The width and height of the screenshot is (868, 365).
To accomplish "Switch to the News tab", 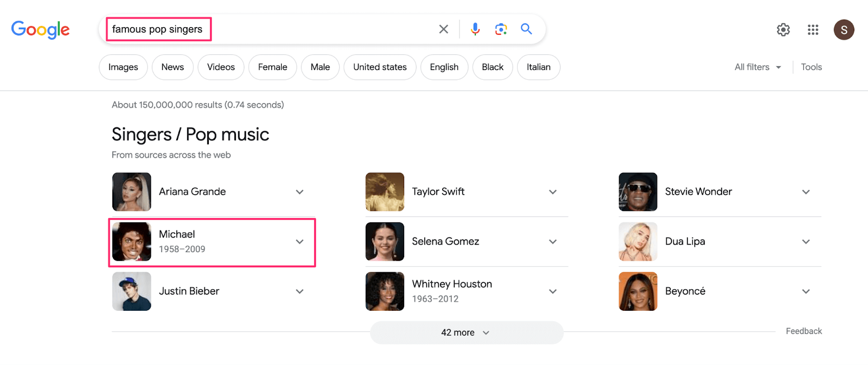I will pyautogui.click(x=173, y=67).
